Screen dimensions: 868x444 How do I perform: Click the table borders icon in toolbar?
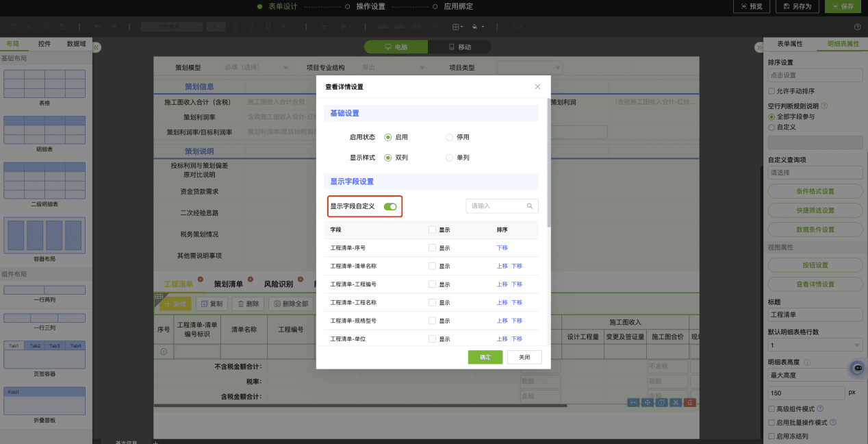point(457,27)
